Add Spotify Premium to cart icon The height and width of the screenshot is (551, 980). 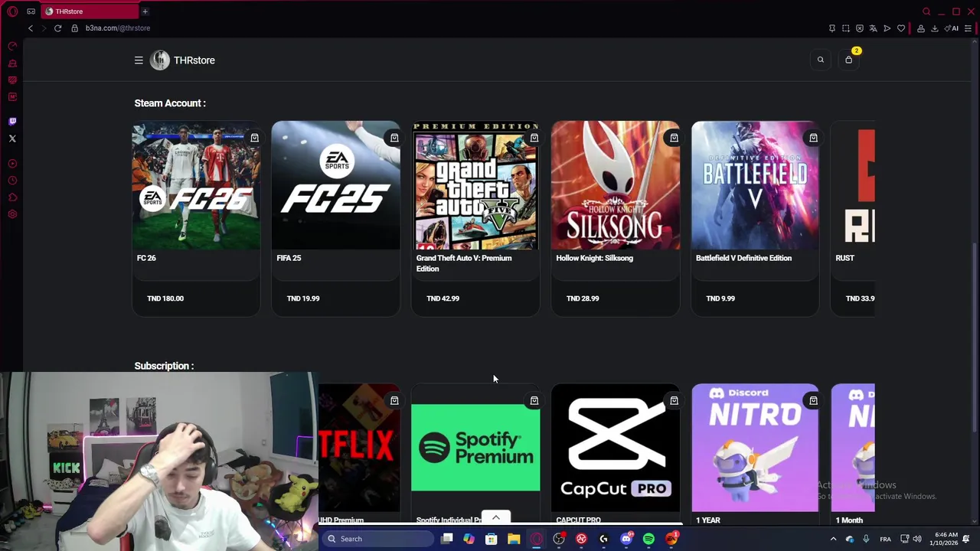(x=534, y=400)
